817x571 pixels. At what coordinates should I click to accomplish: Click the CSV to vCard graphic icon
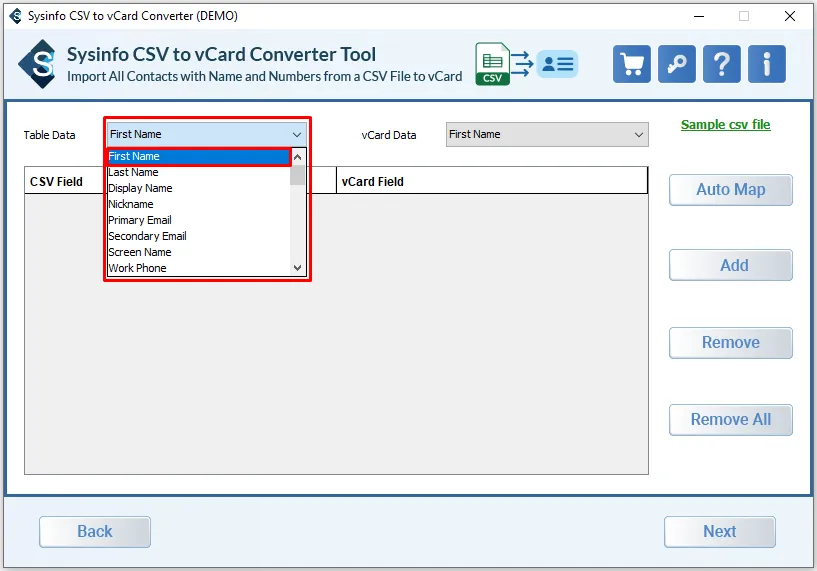pos(526,64)
